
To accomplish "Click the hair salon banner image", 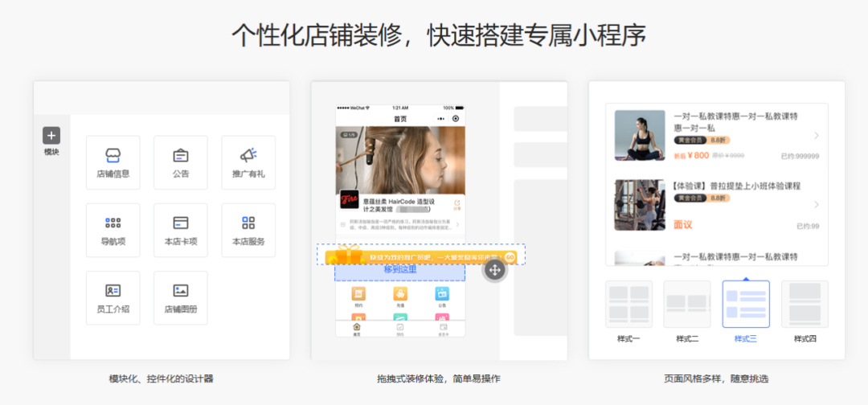I will (x=400, y=161).
